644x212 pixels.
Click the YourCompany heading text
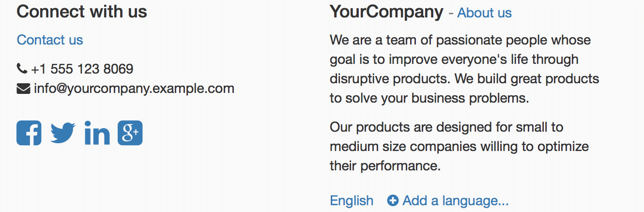386,12
